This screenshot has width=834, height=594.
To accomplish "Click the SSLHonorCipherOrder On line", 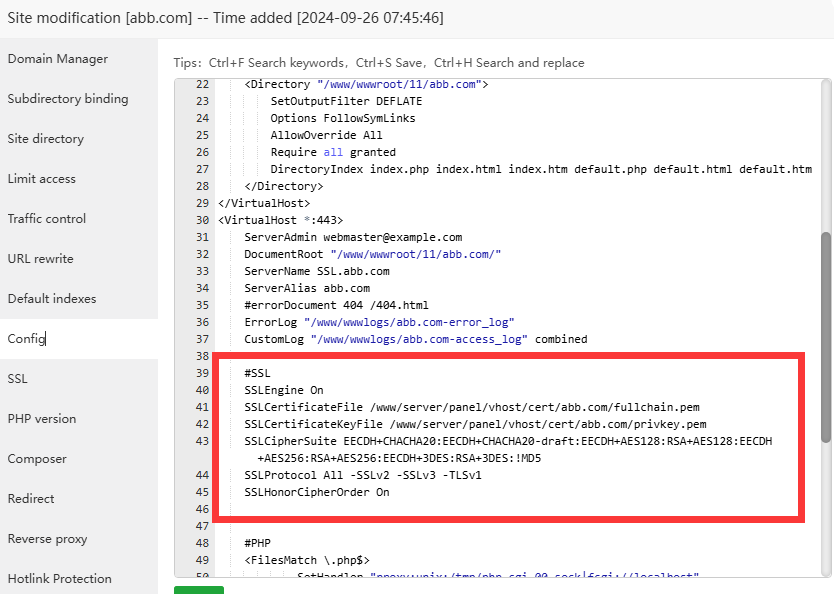I will (317, 492).
